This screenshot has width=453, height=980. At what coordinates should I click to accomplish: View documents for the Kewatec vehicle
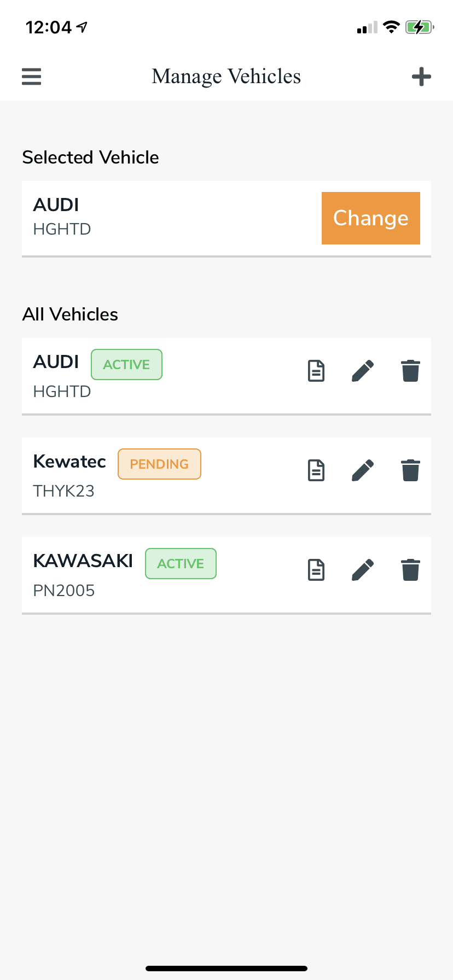(316, 470)
